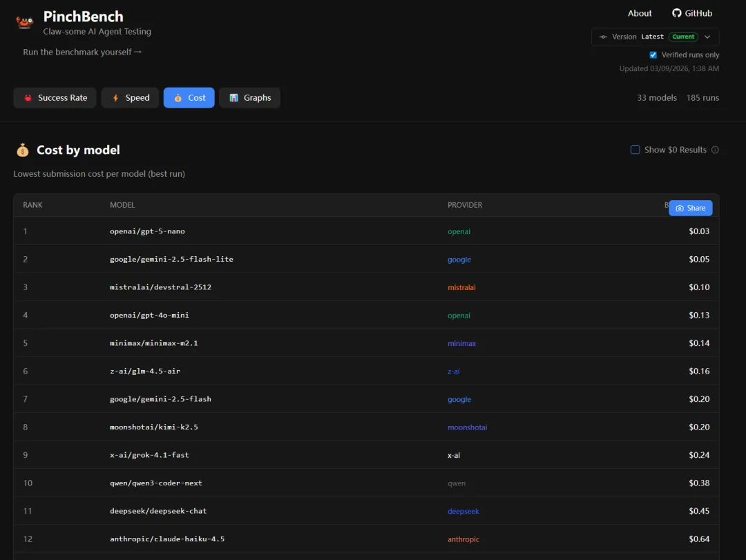The height and width of the screenshot is (560, 746).
Task: Click the minimax provider label
Action: coord(461,343)
